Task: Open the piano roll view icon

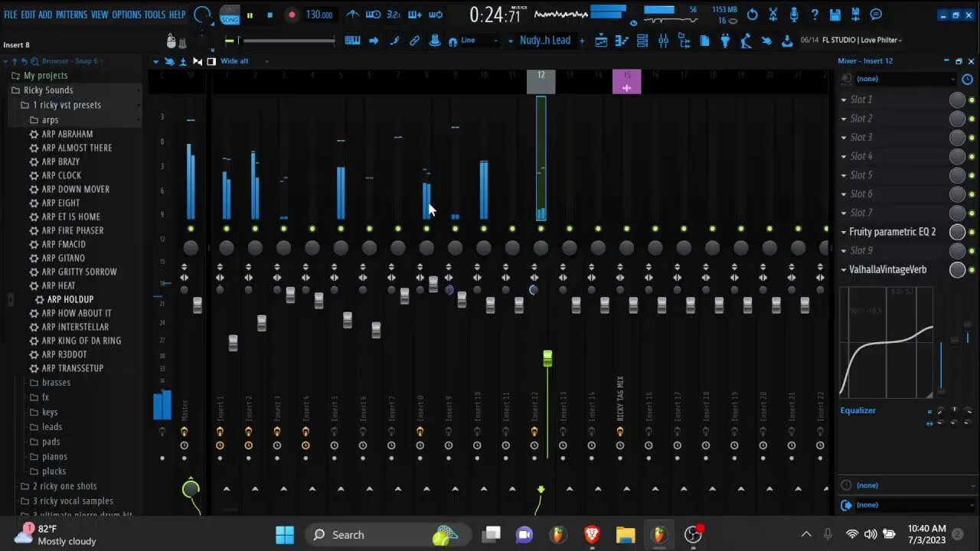Action: [622, 41]
